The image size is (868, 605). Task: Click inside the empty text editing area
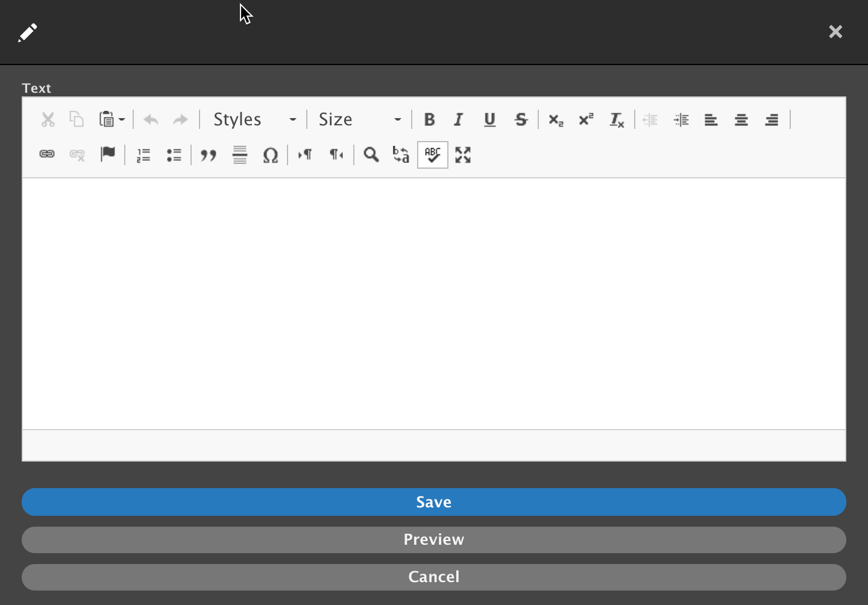tap(434, 303)
